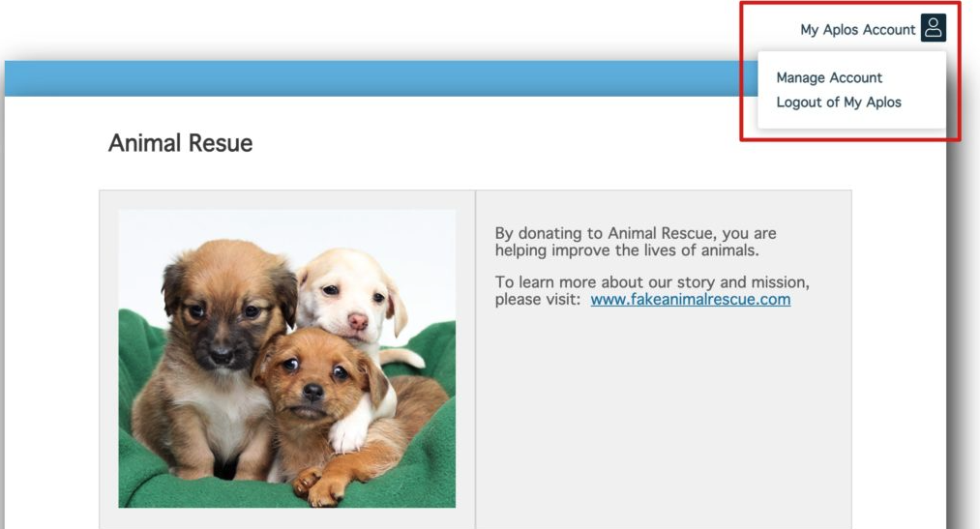Choose Logout of My Aplos
Viewport: 980px width, 529px height.
click(x=838, y=102)
